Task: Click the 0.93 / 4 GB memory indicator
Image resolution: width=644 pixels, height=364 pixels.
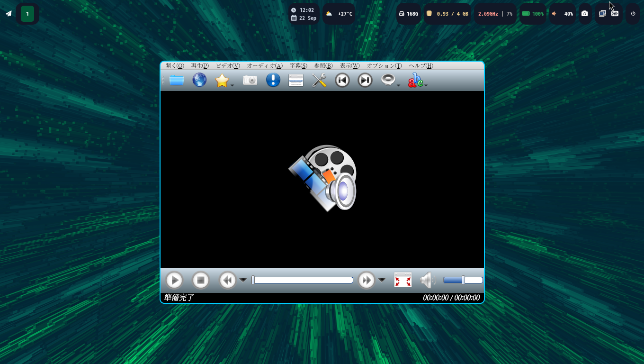Action: coord(447,14)
